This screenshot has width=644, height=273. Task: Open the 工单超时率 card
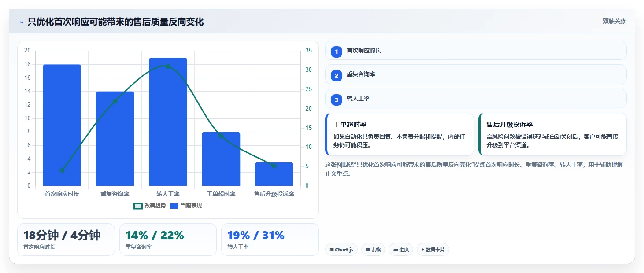(400, 134)
